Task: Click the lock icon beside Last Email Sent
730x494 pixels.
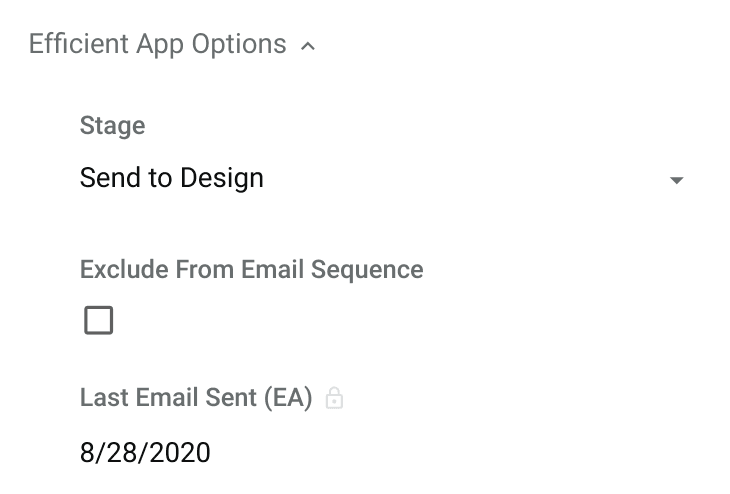Action: coord(334,399)
